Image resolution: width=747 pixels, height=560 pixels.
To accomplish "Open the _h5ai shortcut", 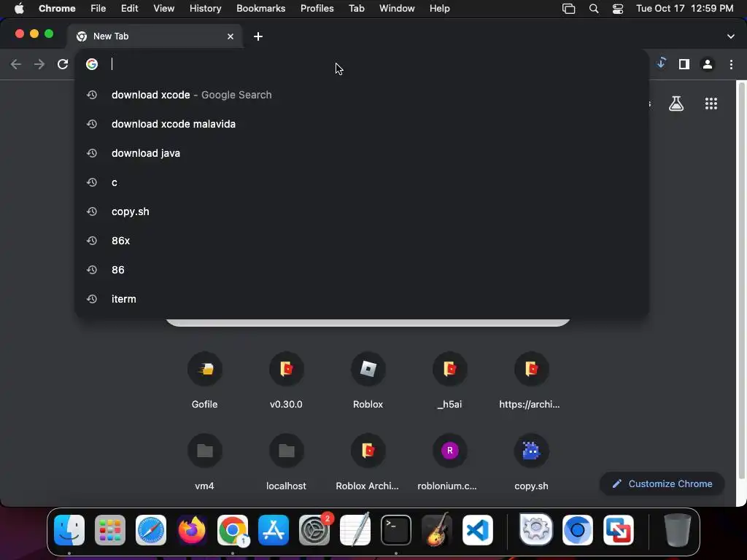I will [449, 381].
